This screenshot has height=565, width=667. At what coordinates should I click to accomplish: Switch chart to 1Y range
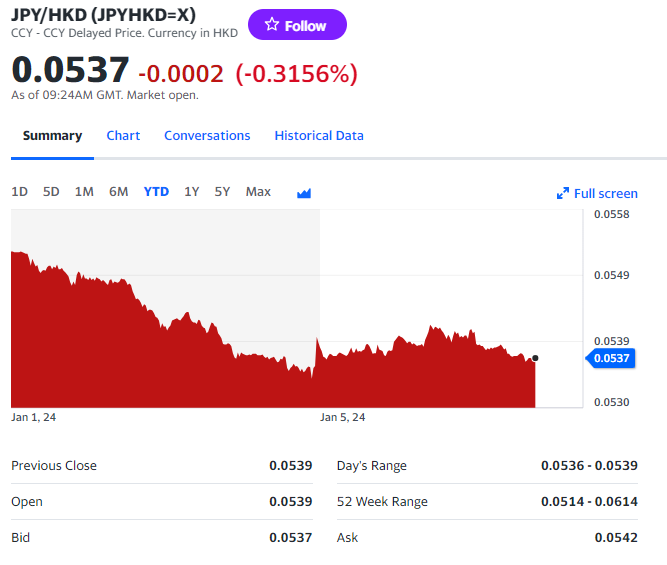pos(191,192)
